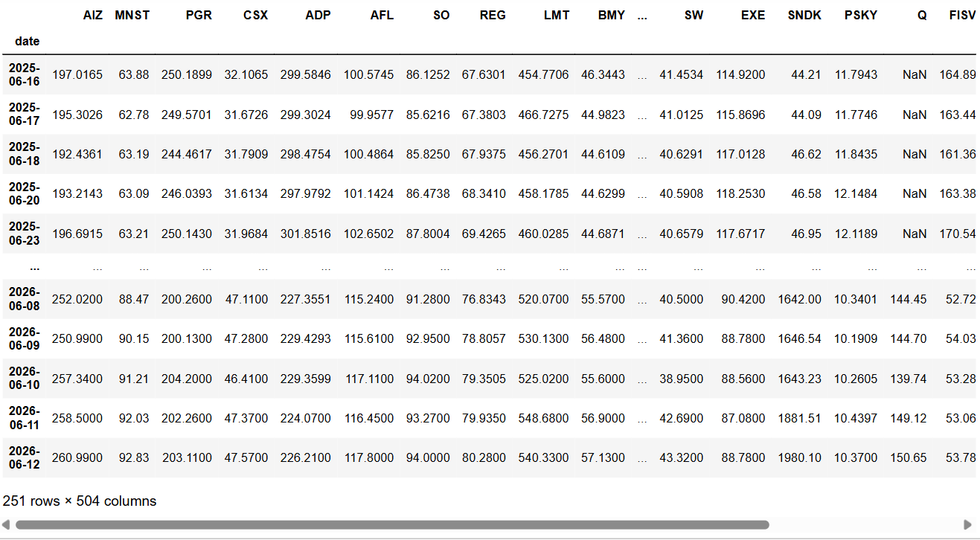Click SNDK value 1980.10
The image size is (980, 540).
coord(800,457)
